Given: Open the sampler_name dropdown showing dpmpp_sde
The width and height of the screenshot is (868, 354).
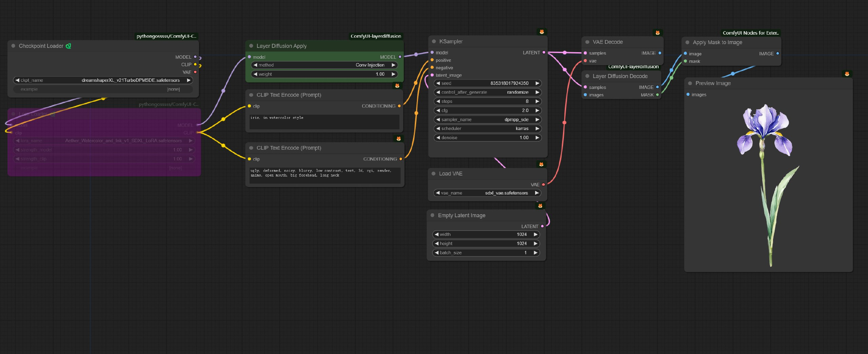Looking at the screenshot, I should 488,119.
